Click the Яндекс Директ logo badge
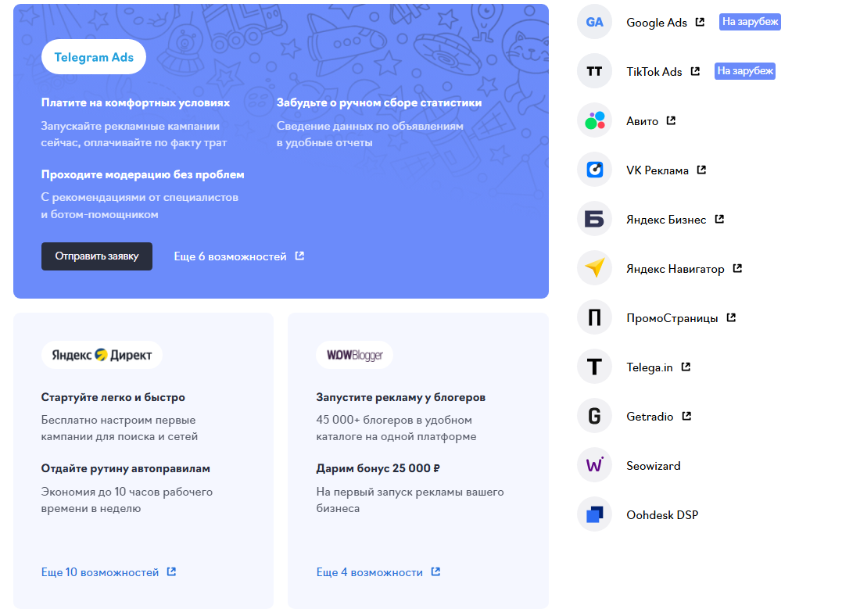 pos(102,355)
